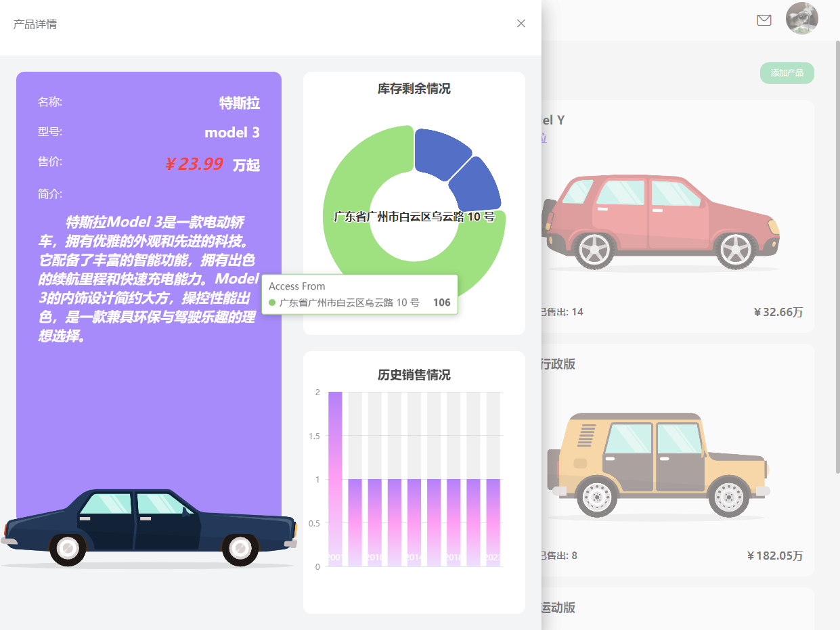Click the 售价: label

[x=50, y=162]
